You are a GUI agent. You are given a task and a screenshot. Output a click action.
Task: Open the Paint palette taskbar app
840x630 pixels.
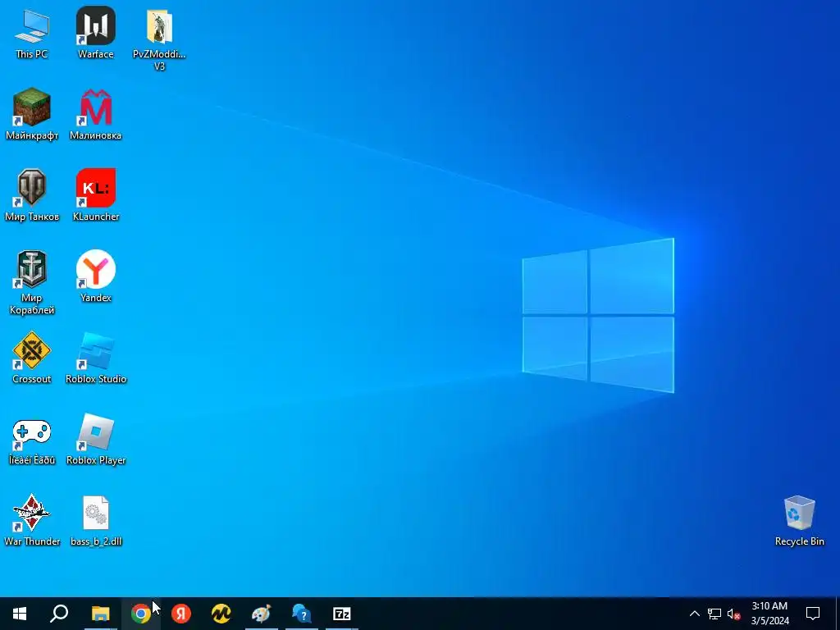pos(262,614)
